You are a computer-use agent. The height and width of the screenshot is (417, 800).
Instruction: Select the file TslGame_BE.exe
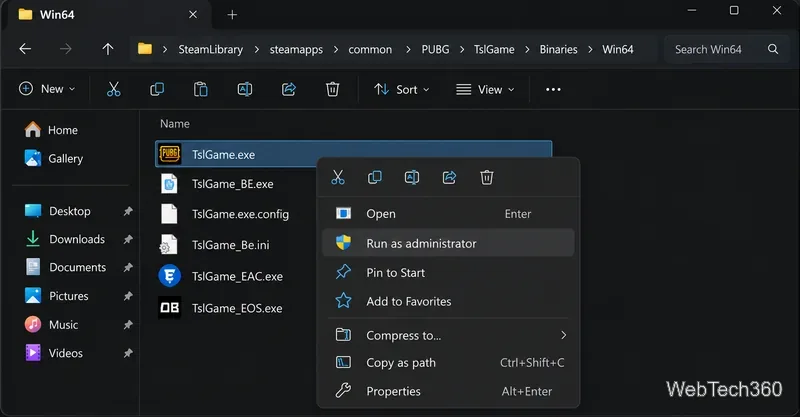[x=235, y=184]
